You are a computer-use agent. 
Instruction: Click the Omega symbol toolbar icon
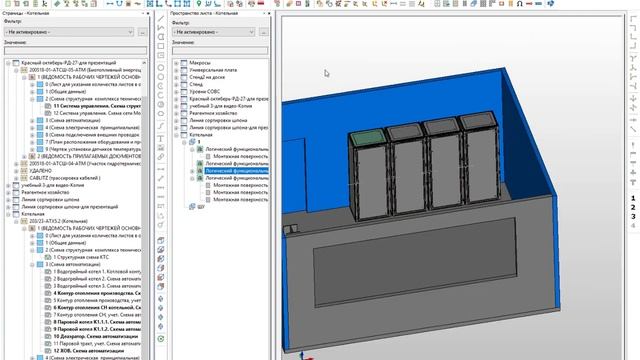[520, 4]
